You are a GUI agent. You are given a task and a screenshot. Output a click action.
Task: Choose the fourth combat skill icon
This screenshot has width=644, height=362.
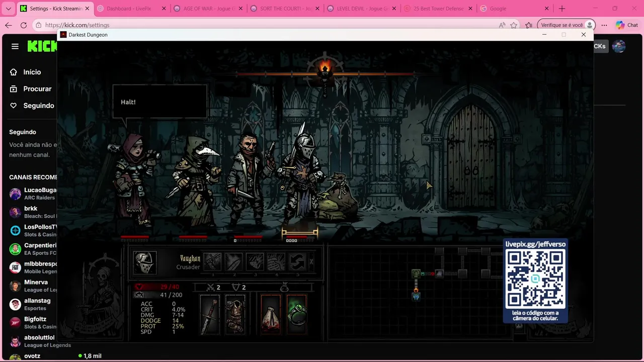tap(276, 261)
